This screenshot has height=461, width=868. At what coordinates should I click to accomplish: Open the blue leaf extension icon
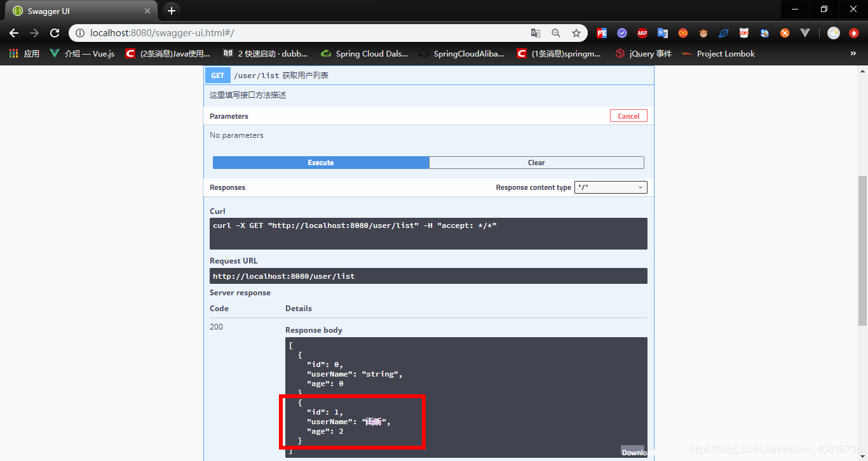[724, 33]
